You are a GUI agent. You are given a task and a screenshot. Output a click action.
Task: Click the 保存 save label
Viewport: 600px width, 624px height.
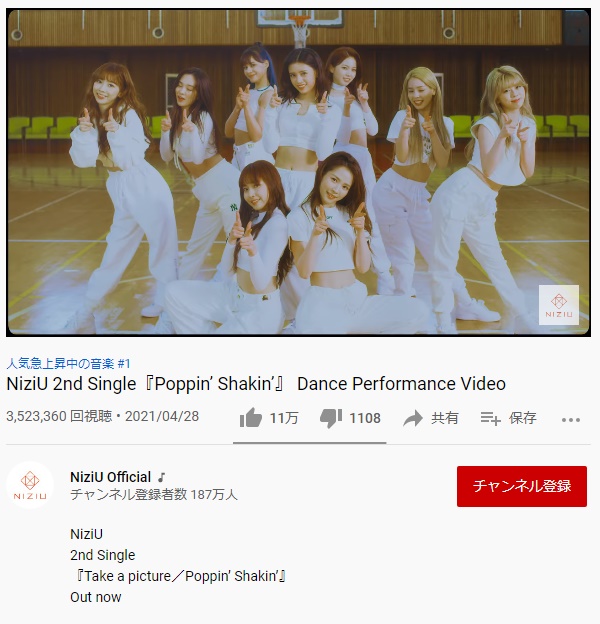(x=522, y=418)
